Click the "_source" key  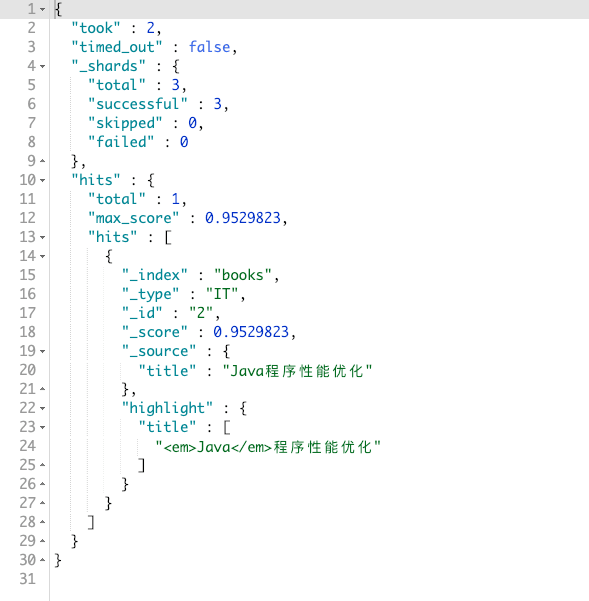pyautogui.click(x=159, y=351)
